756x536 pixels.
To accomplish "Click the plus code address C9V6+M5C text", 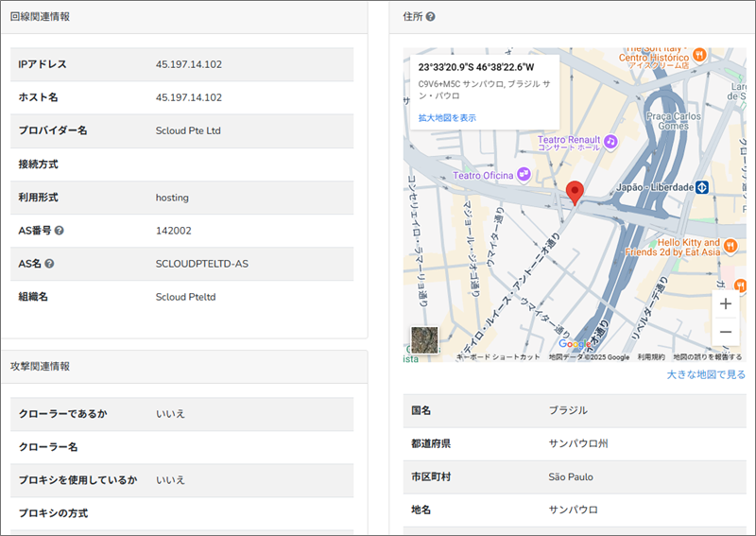I will [484, 90].
